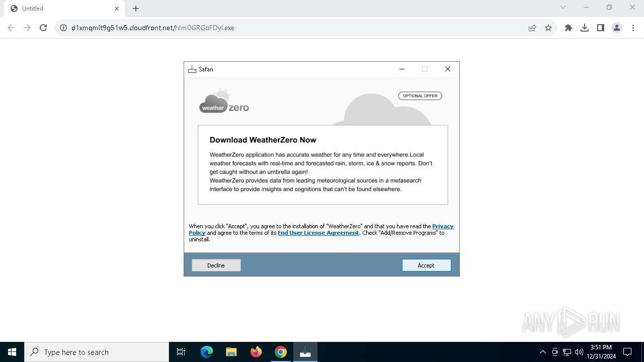The image size is (644, 362).
Task: Share this page icon in address bar
Action: point(532,28)
